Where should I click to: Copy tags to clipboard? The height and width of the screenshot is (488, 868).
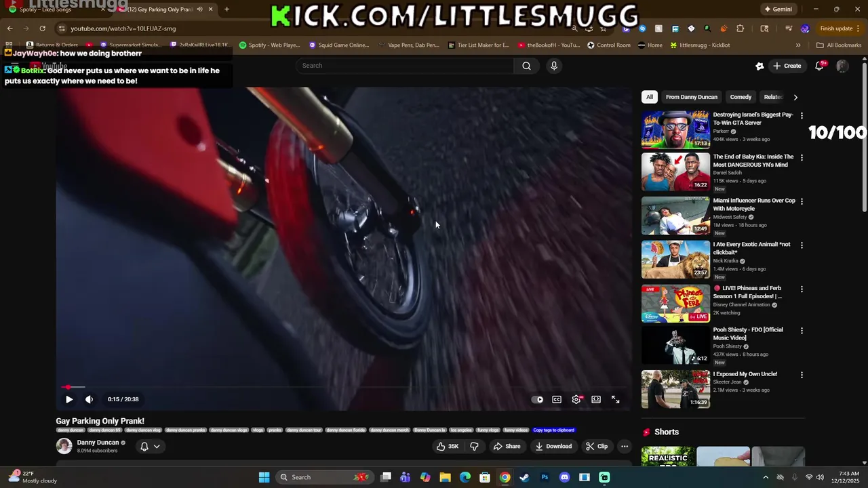[553, 430]
